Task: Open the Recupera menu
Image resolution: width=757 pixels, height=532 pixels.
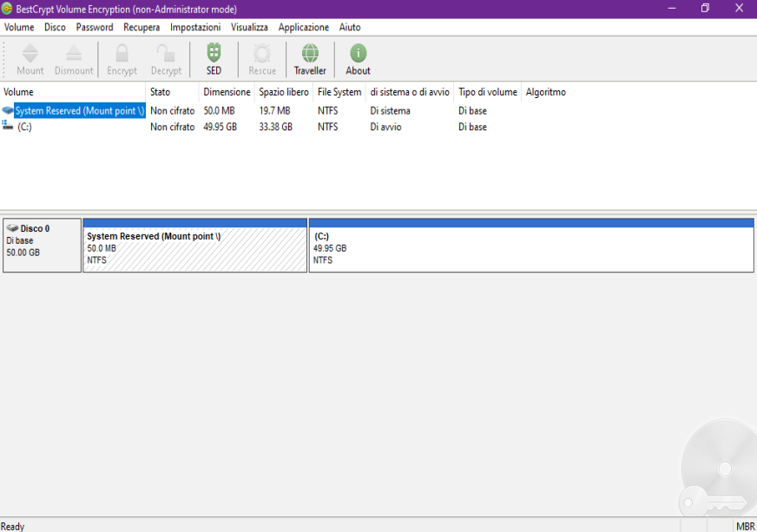Action: tap(142, 27)
